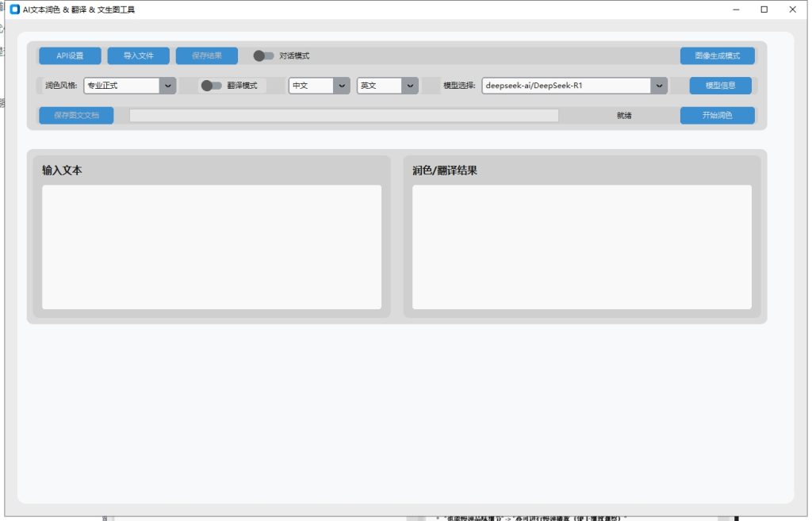Switch to 图像生成模式
The height and width of the screenshot is (521, 812).
(717, 56)
